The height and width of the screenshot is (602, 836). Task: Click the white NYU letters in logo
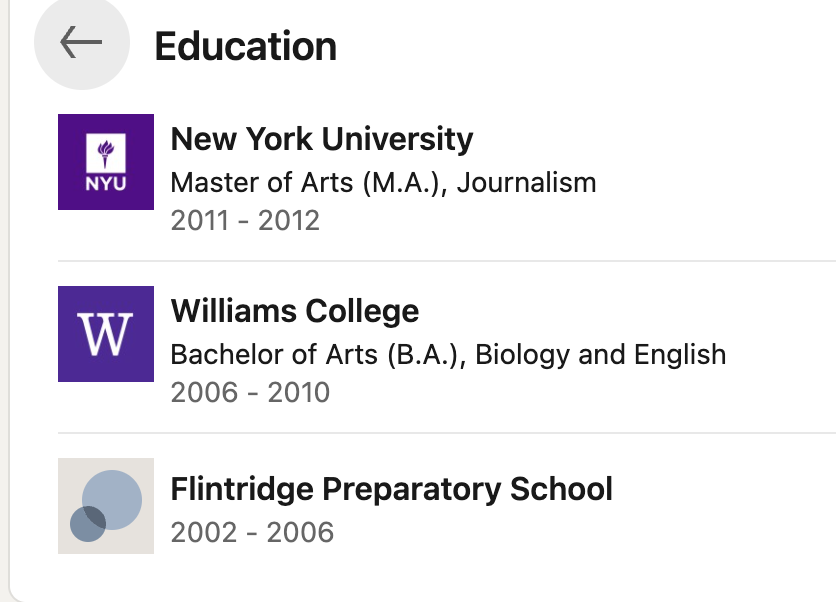[x=106, y=185]
